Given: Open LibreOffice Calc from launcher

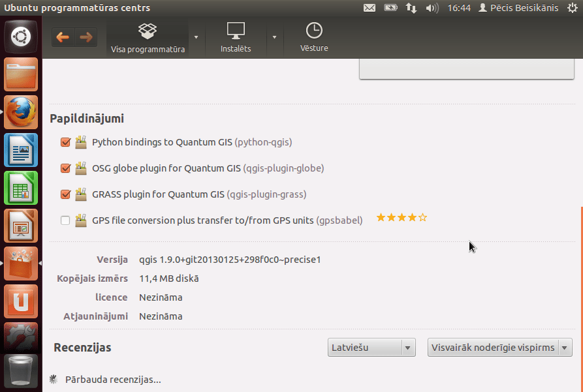Looking at the screenshot, I should (21, 188).
